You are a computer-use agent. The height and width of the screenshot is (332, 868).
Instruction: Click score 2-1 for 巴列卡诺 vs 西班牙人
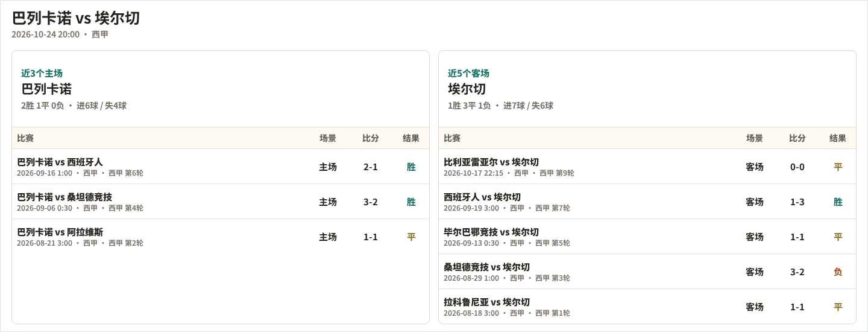[371, 167]
